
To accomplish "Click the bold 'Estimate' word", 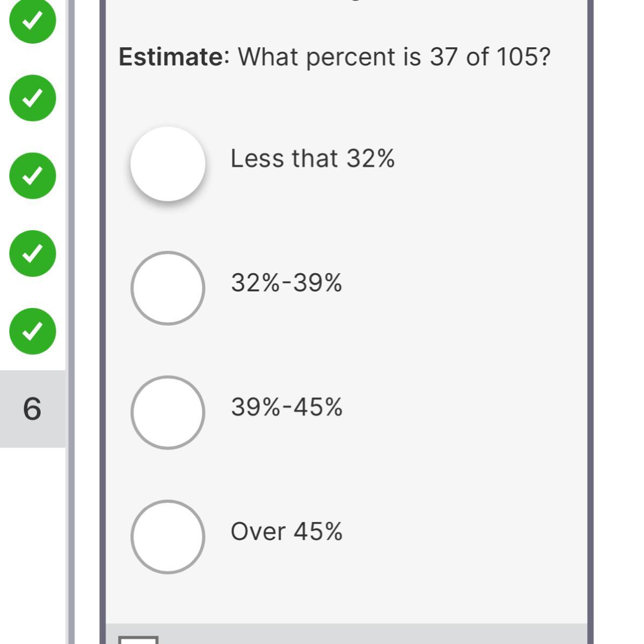I will [x=171, y=56].
